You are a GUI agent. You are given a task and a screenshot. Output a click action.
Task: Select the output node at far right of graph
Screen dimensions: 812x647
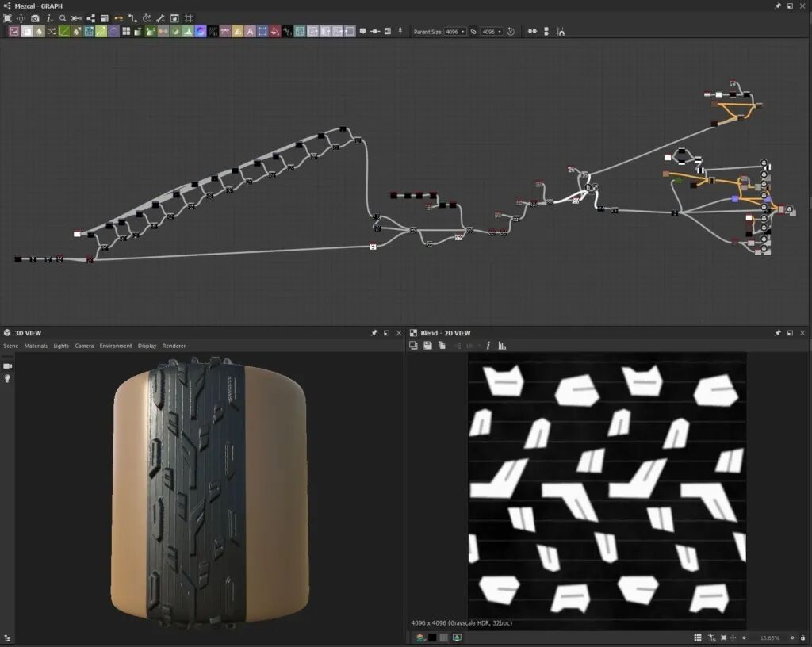click(789, 209)
